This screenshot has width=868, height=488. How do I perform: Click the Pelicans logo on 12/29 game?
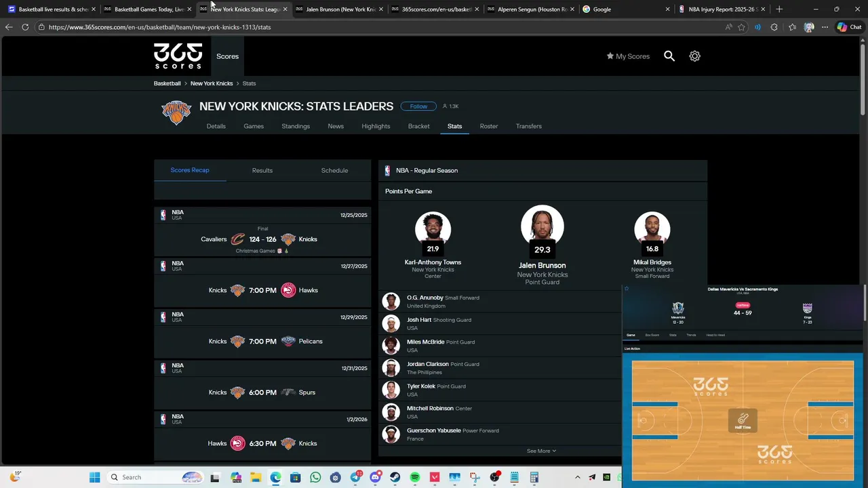coord(288,341)
